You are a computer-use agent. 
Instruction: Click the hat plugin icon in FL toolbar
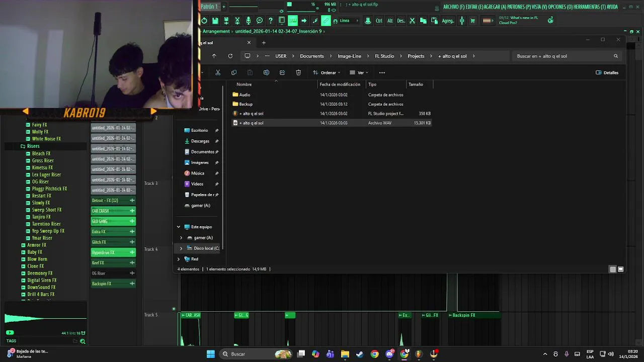[368, 21]
